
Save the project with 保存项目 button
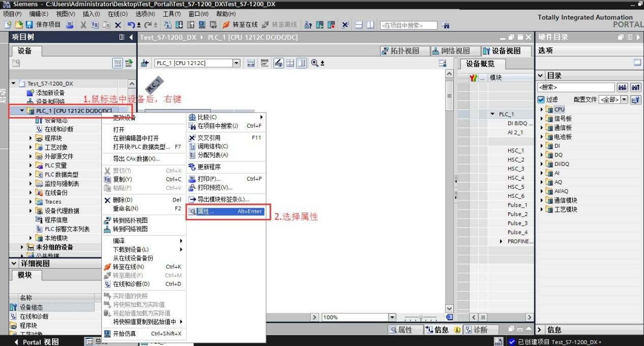(x=43, y=25)
